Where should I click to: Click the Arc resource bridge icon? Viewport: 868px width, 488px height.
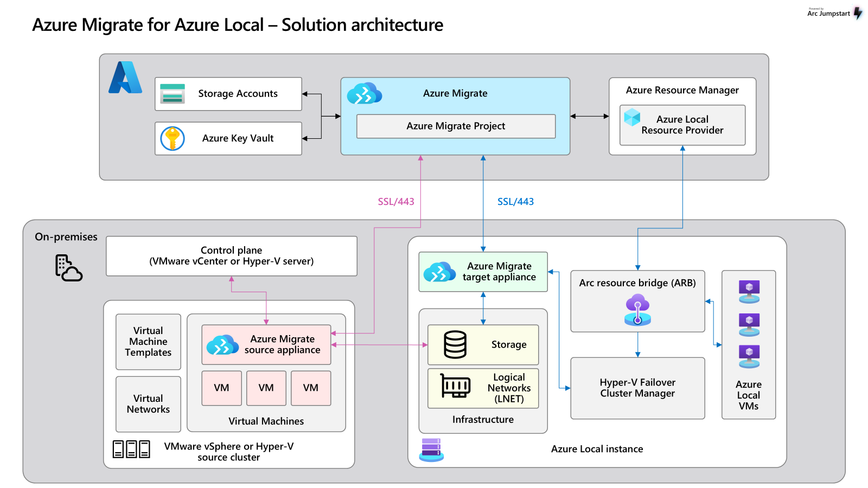point(637,310)
